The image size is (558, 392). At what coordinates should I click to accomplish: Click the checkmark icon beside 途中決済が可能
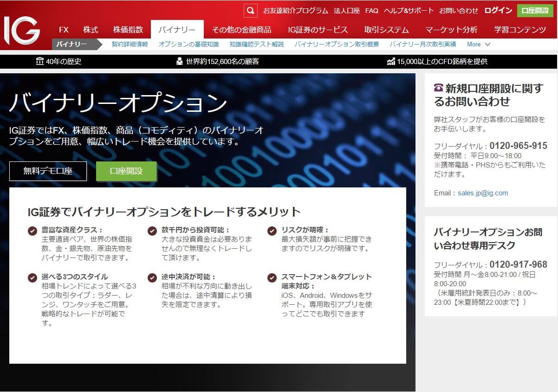coord(152,277)
